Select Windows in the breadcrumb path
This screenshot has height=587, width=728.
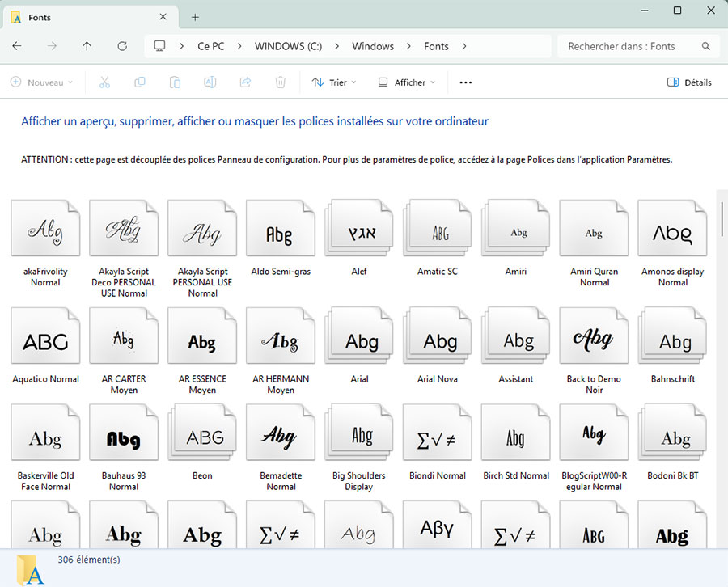point(373,46)
